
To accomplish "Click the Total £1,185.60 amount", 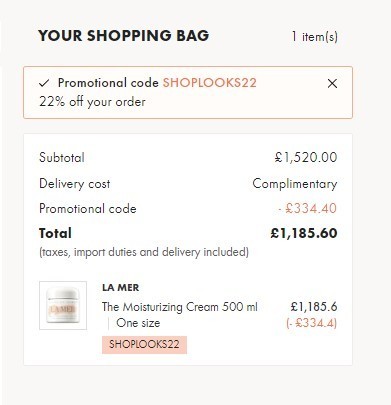I will 304,233.
